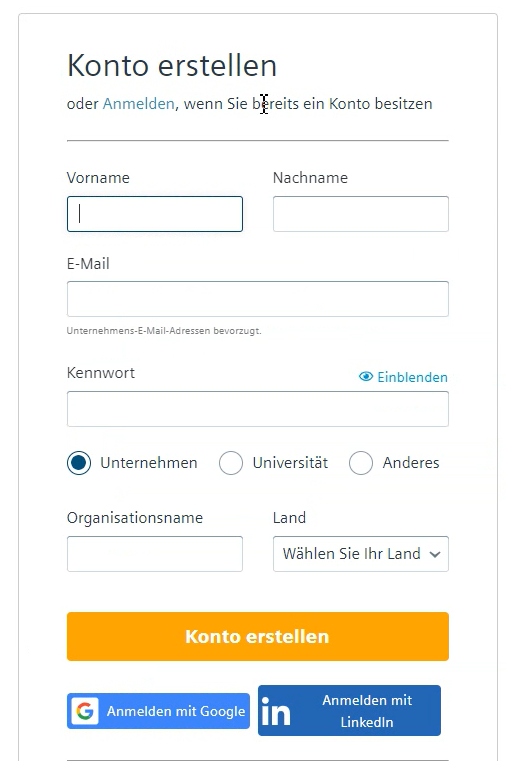This screenshot has height=761, width=506.
Task: Click the 'Anmelden mit LinkedIn' button text
Action: tap(367, 711)
